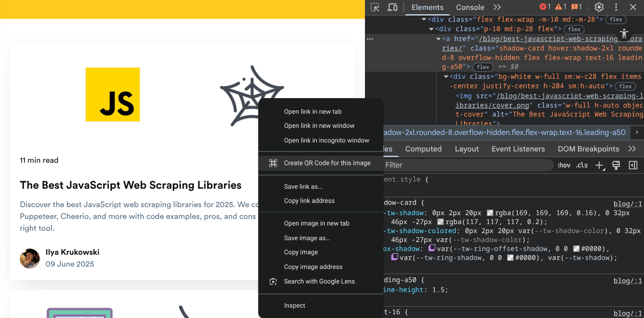
Task: Collapse the bg-white w-full div node
Action: point(446,76)
